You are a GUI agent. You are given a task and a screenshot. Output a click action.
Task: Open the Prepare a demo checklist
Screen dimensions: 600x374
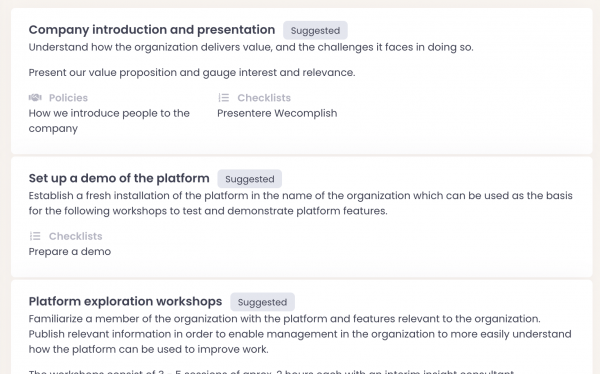(70, 252)
